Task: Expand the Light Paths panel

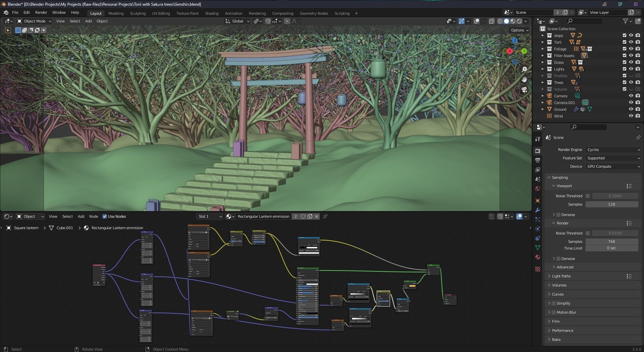Action: pyautogui.click(x=561, y=276)
